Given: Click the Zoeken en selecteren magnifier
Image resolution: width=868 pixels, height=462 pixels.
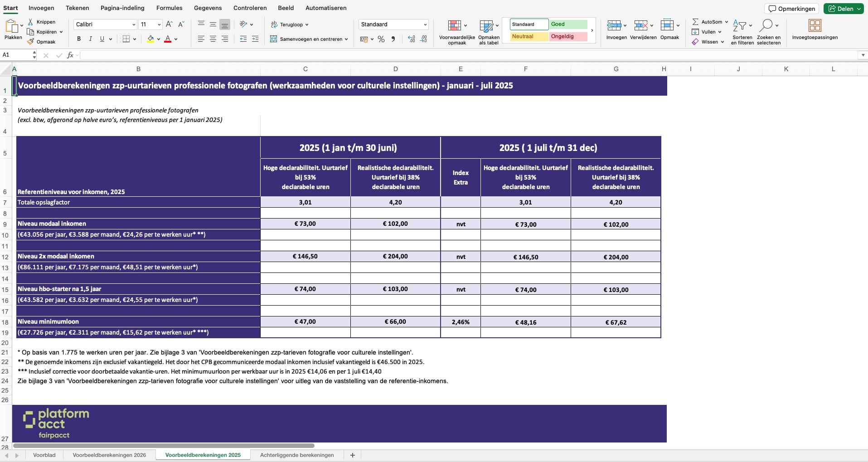Looking at the screenshot, I should [x=766, y=25].
